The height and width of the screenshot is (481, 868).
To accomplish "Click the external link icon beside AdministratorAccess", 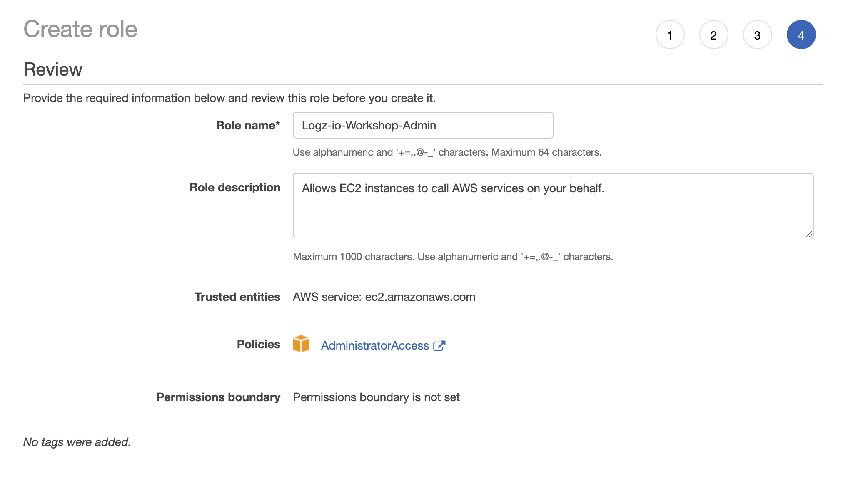I will tap(439, 345).
